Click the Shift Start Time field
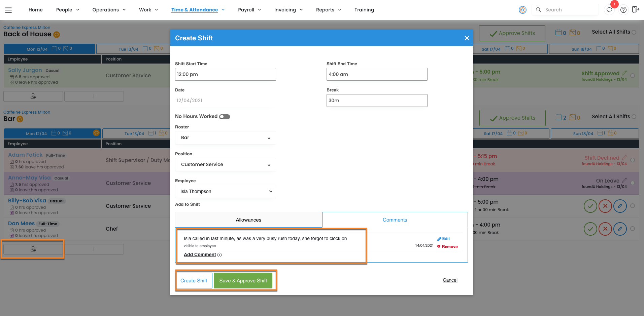The width and height of the screenshot is (644, 316). pyautogui.click(x=225, y=74)
